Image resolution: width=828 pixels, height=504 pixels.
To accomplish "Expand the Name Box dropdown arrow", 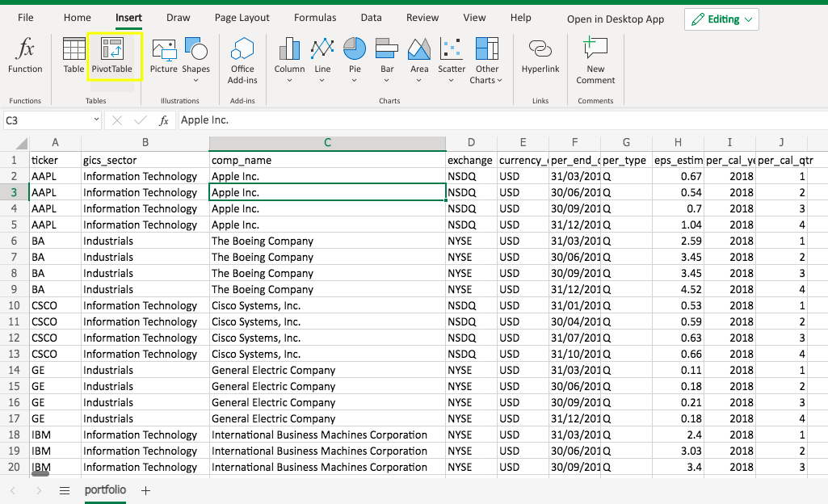I will pos(96,120).
